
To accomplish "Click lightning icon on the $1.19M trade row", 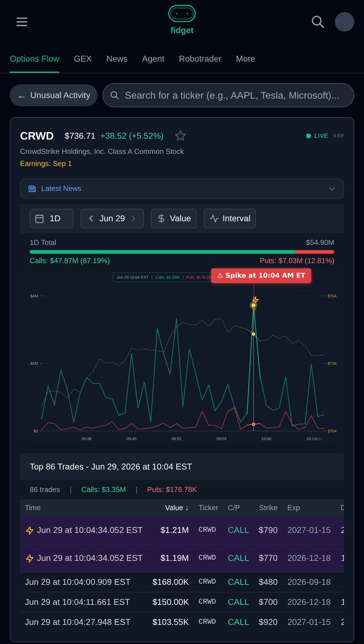I will click(30, 558).
